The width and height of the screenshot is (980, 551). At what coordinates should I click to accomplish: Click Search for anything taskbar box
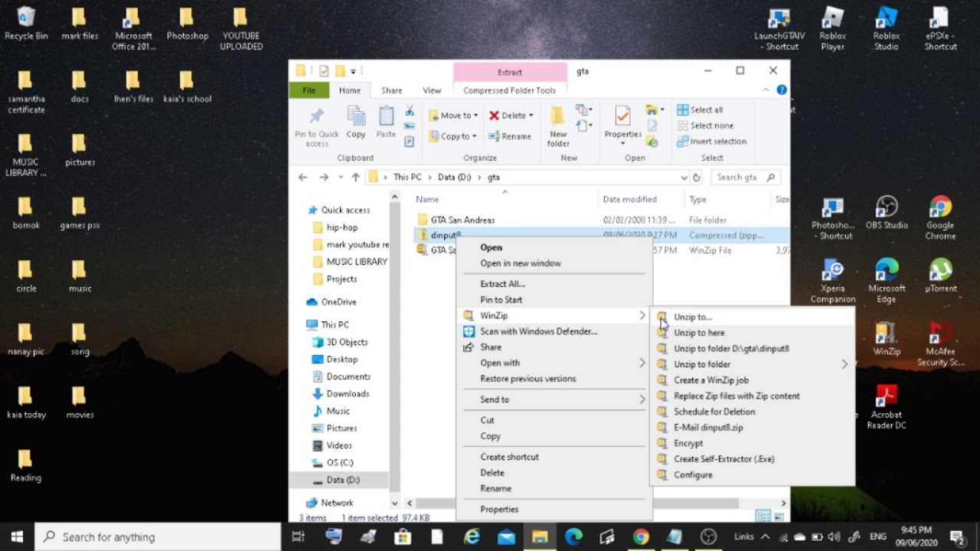click(x=158, y=536)
